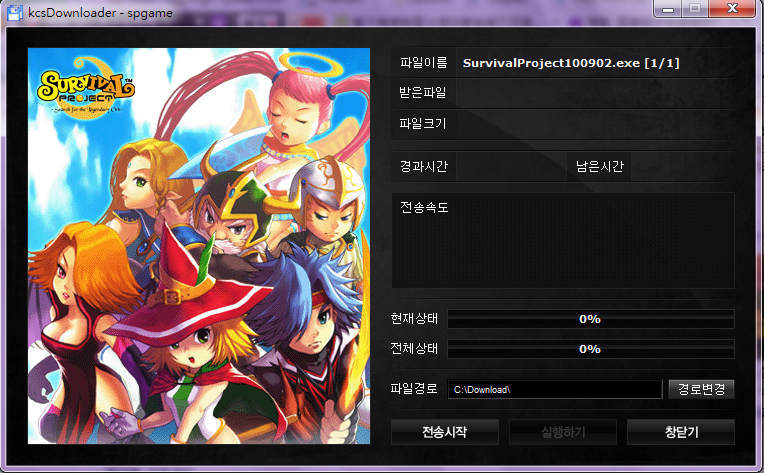Click the 전송시작 (start transfer) button
Image resolution: width=764 pixels, height=473 pixels.
coord(444,432)
